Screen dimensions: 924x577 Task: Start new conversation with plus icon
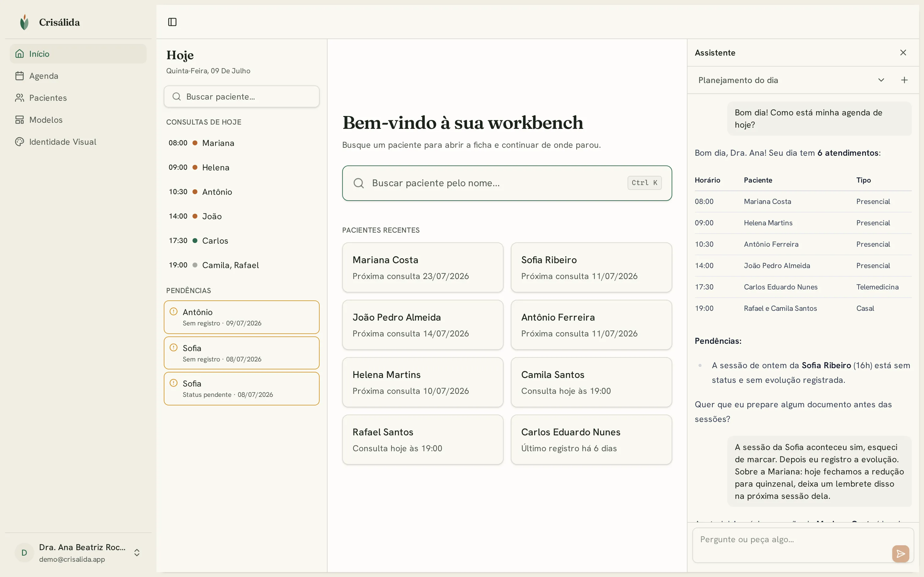(x=904, y=80)
